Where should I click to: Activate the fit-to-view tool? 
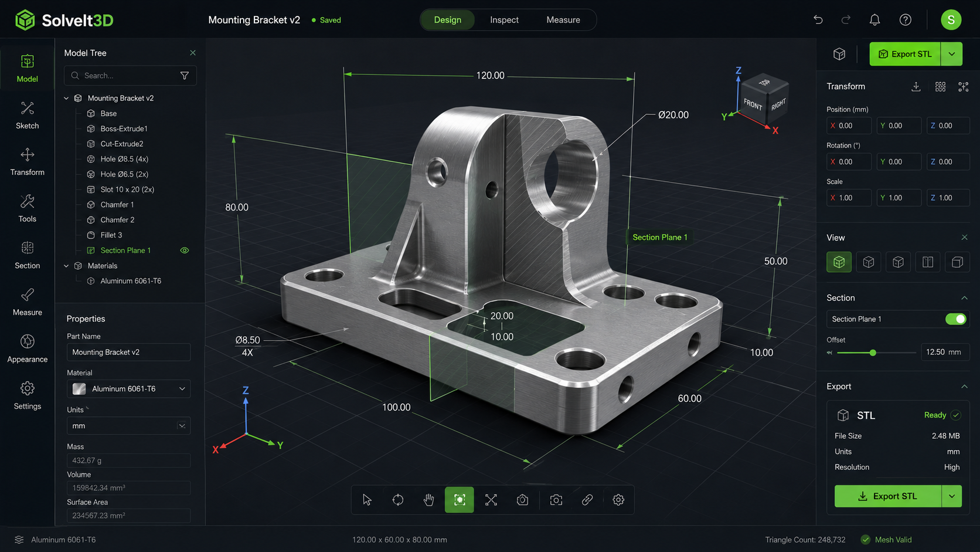pyautogui.click(x=460, y=500)
